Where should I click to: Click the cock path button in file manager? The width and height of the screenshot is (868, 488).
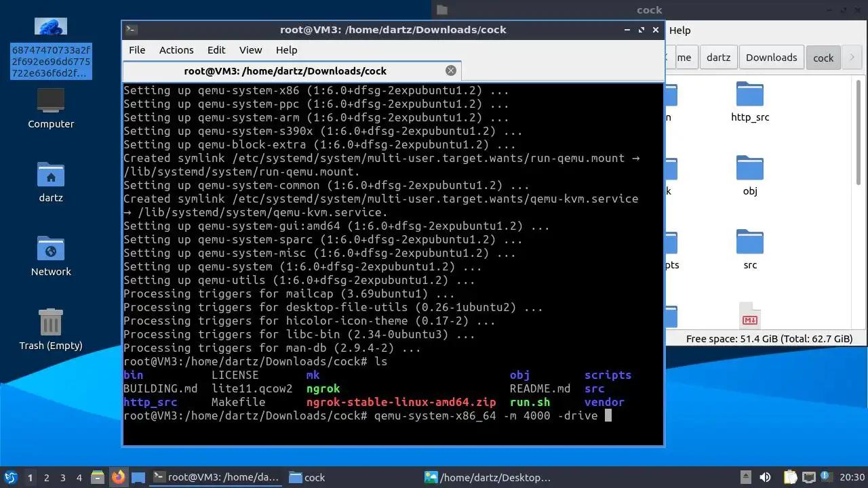(x=823, y=58)
